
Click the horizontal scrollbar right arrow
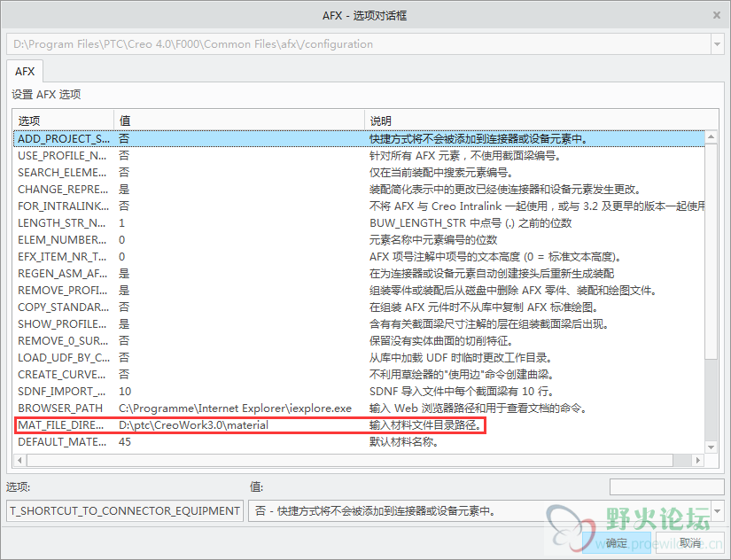(698, 460)
